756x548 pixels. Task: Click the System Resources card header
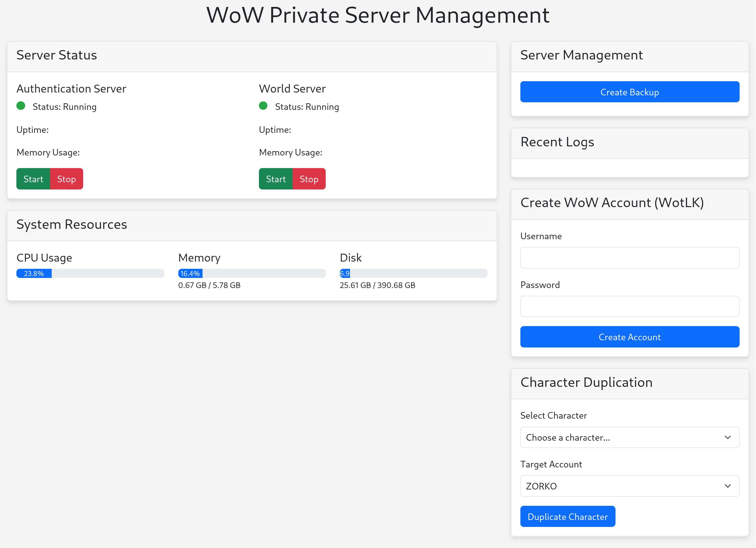tap(252, 225)
